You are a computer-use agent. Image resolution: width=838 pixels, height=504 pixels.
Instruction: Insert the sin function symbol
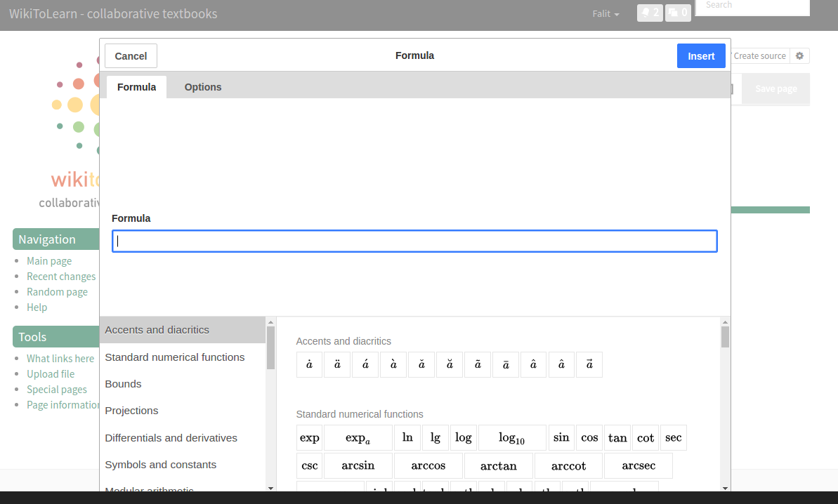[561, 438]
